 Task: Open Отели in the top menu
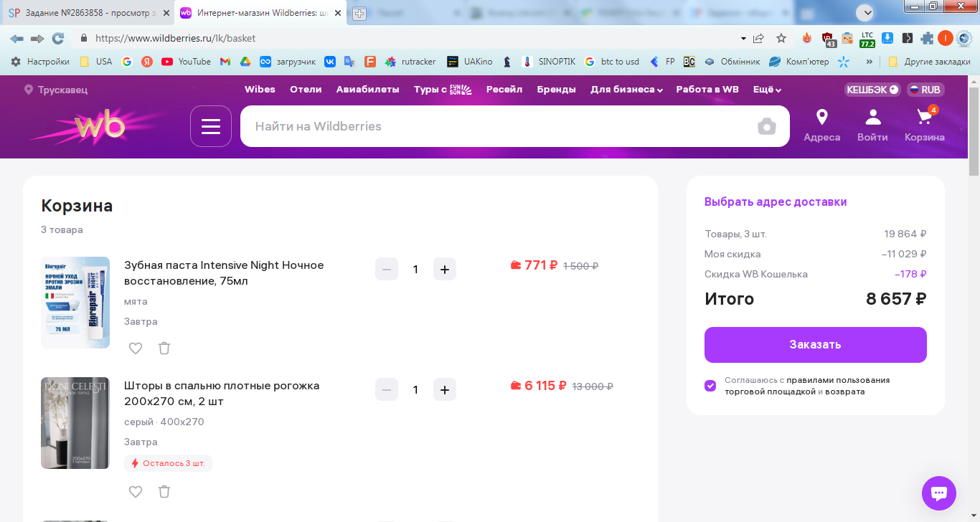(x=306, y=90)
